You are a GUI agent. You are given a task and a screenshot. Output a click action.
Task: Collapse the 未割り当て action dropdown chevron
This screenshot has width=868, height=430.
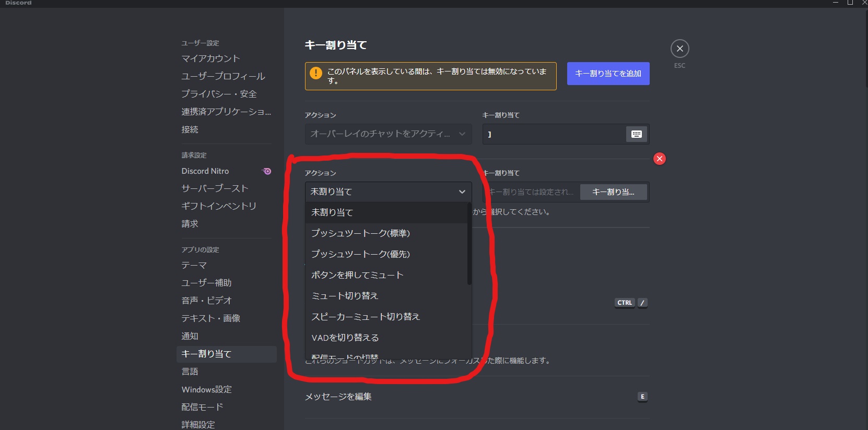462,192
